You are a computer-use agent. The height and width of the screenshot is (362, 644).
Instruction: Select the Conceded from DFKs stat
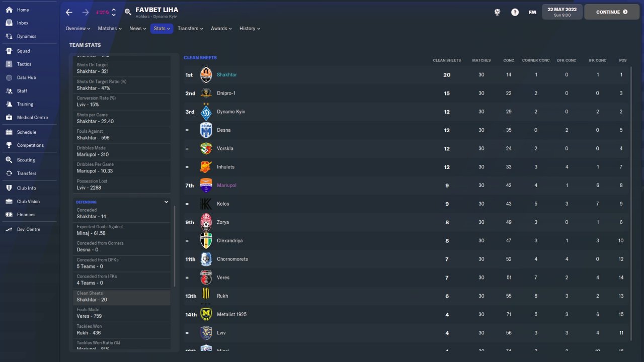click(123, 263)
